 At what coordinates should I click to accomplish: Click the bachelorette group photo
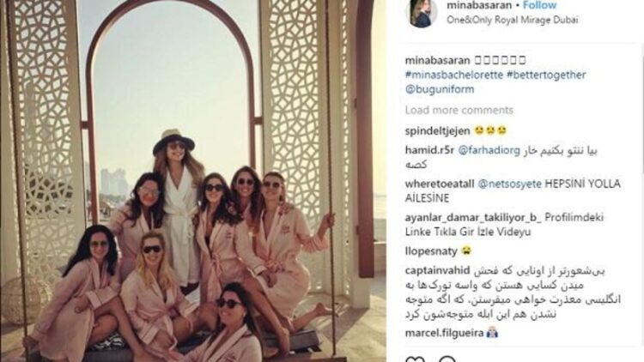(x=193, y=181)
